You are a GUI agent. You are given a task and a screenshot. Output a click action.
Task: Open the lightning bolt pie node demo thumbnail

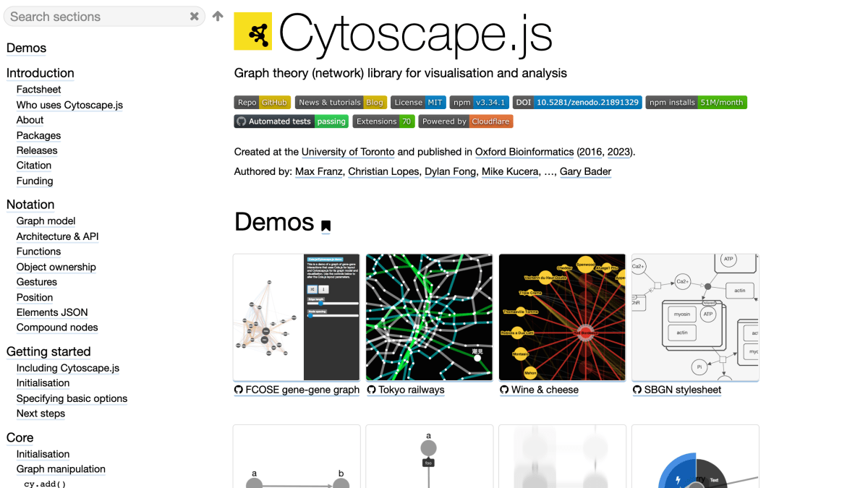tap(695, 456)
